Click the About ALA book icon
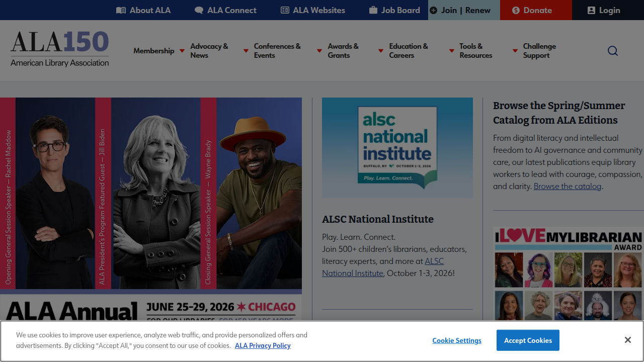Viewport: 644px width, 362px height. click(121, 10)
